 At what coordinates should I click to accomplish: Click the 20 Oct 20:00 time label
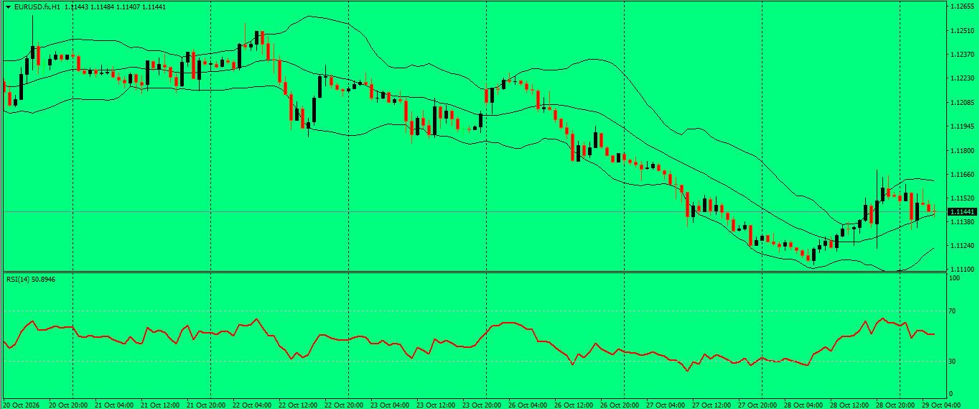coord(67,405)
